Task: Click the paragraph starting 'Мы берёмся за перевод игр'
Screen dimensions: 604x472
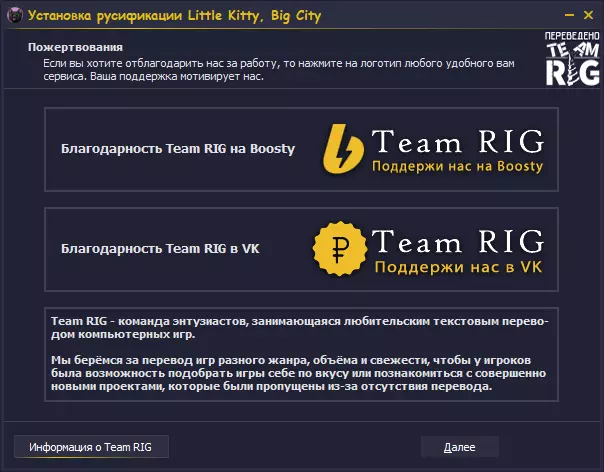Action: coord(299,373)
